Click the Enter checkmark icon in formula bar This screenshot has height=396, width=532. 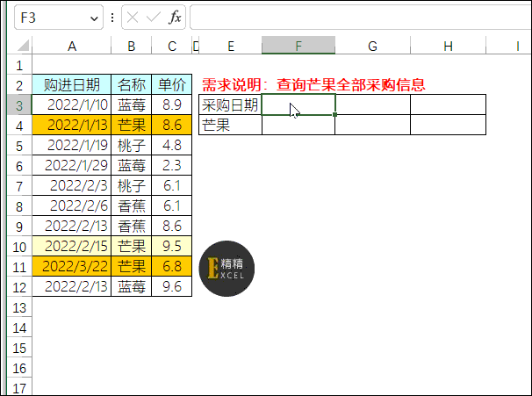[154, 18]
